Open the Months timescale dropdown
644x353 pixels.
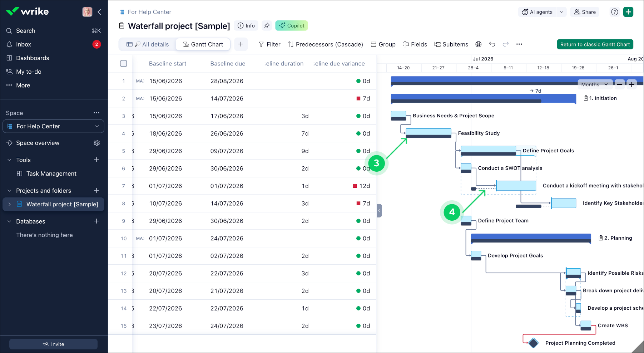(x=595, y=84)
